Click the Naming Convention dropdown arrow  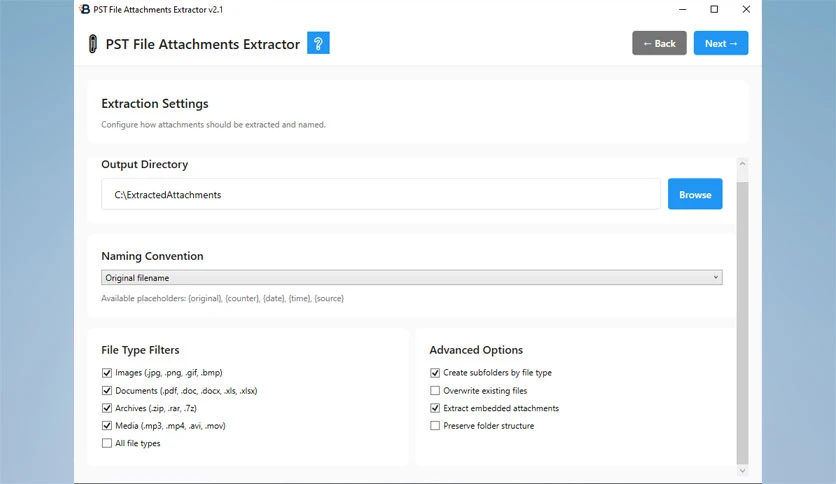pyautogui.click(x=716, y=278)
